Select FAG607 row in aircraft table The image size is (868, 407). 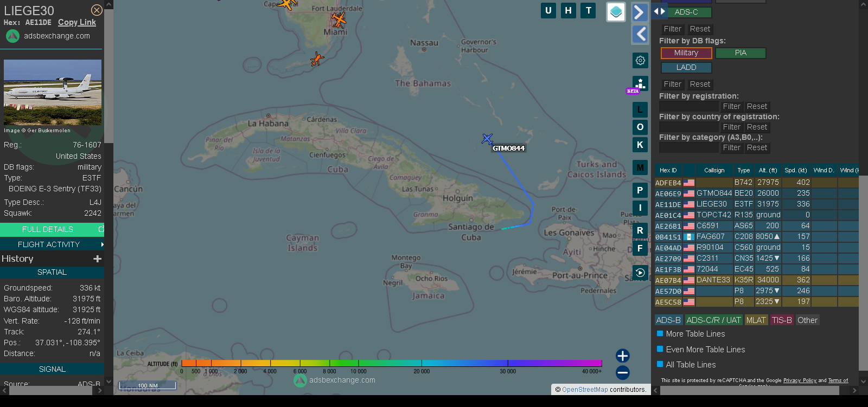pos(757,237)
